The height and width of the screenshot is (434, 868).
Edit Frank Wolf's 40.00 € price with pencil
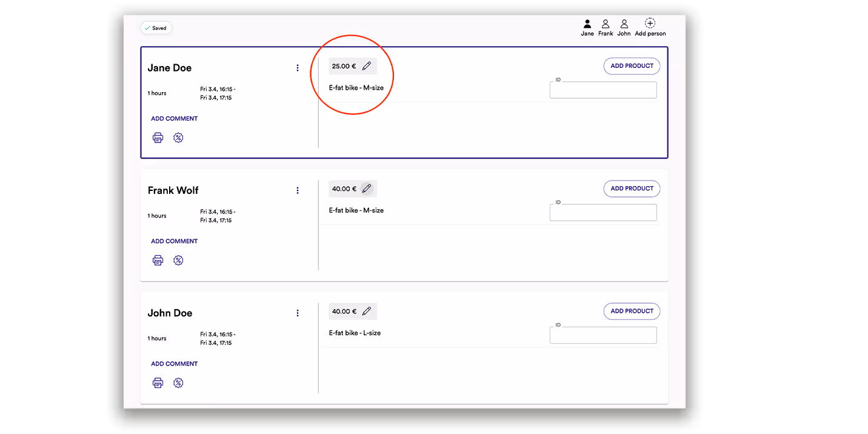click(x=366, y=189)
